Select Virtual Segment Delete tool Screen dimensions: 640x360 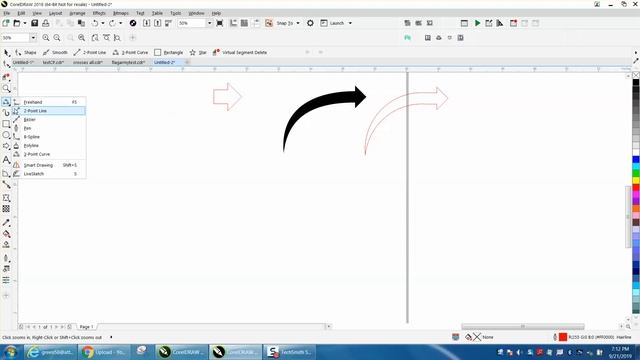[240, 52]
